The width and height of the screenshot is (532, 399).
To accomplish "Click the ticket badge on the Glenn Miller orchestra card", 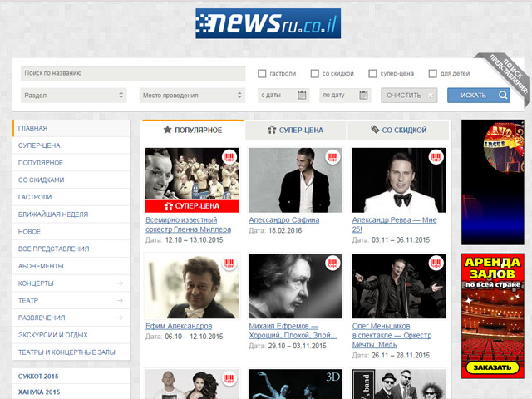I will click(229, 157).
